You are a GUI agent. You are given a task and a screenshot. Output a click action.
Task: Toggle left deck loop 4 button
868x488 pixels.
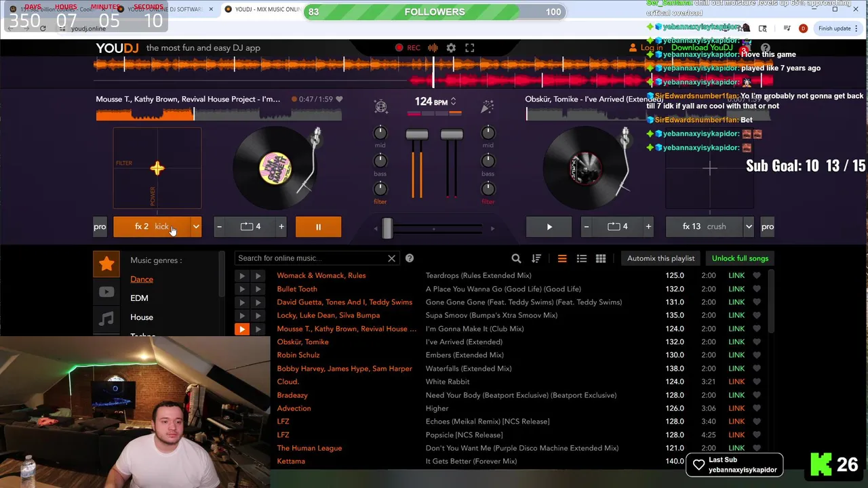coord(250,227)
